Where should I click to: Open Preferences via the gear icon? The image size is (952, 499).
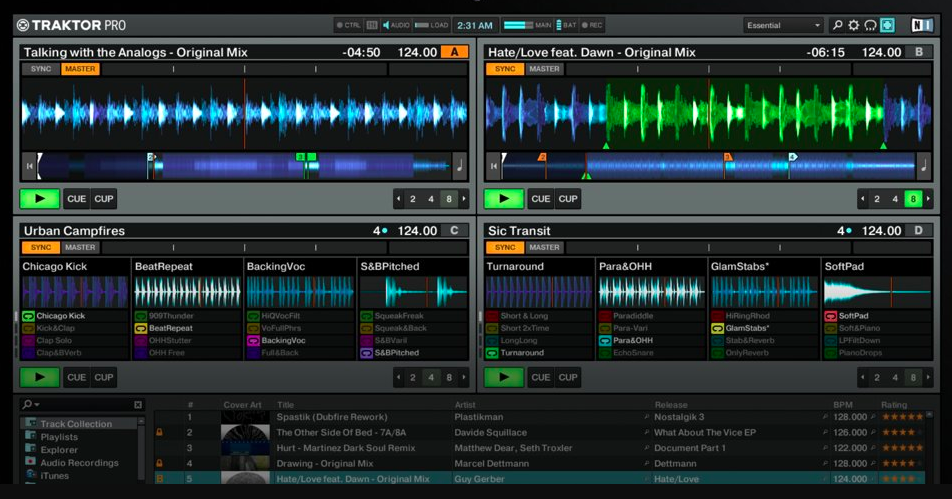pyautogui.click(x=854, y=25)
